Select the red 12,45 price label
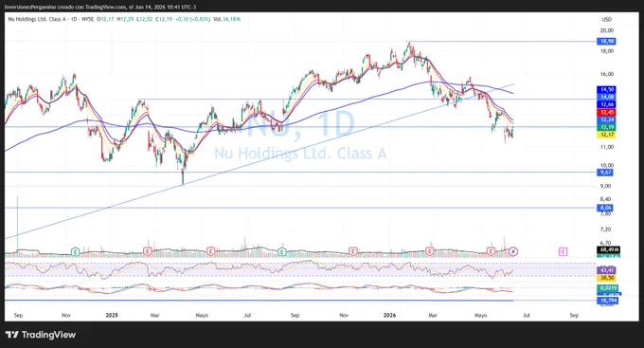The height and width of the screenshot is (348, 644). 607,112
